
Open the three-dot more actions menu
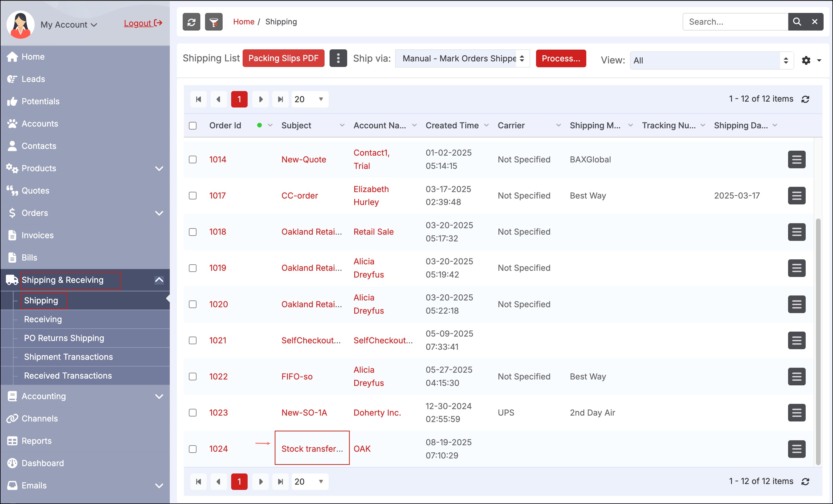338,58
